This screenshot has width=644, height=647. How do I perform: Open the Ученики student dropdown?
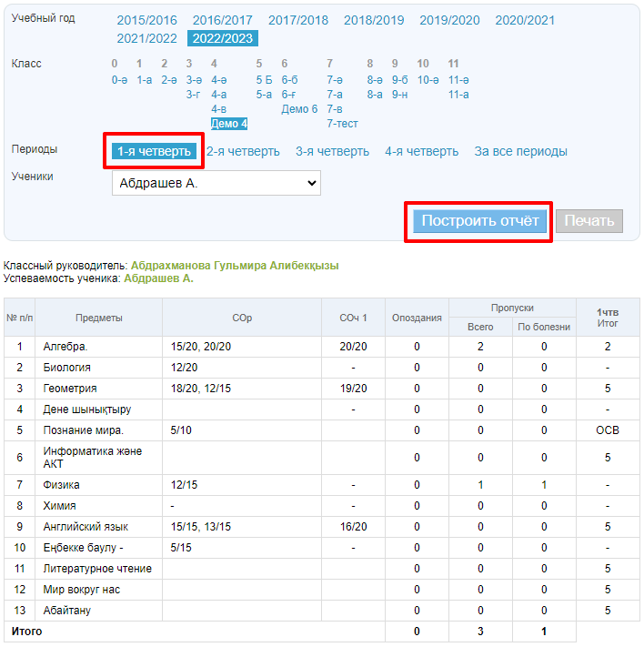click(x=216, y=183)
